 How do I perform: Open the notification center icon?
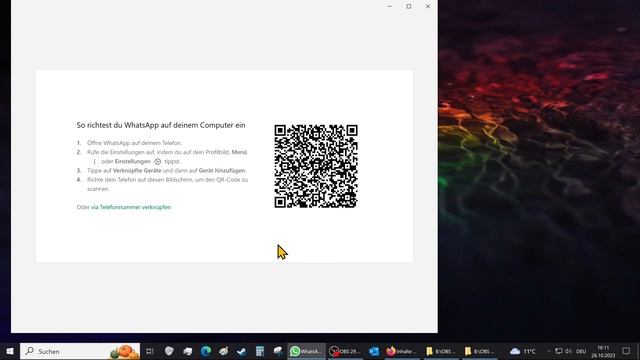(626, 351)
